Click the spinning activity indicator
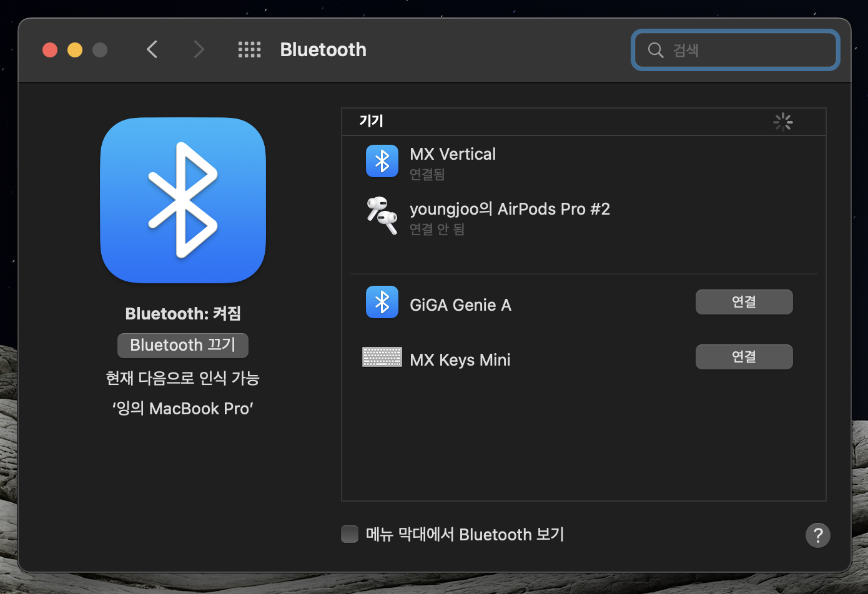The width and height of the screenshot is (868, 594). 783,122
